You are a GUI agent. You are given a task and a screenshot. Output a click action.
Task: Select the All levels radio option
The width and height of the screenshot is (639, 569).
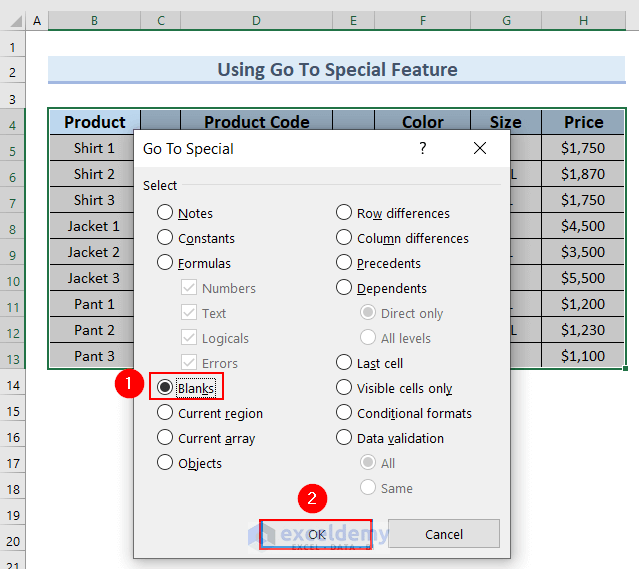coord(395,338)
